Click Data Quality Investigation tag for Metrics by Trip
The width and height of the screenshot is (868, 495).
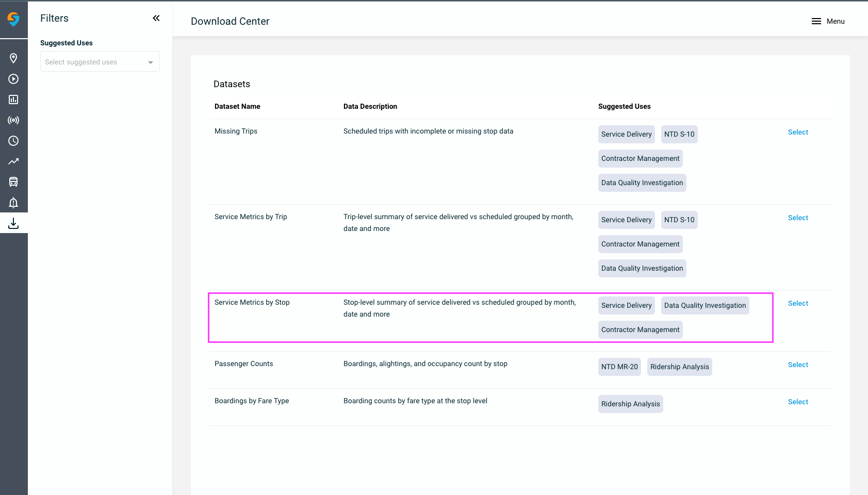(642, 268)
